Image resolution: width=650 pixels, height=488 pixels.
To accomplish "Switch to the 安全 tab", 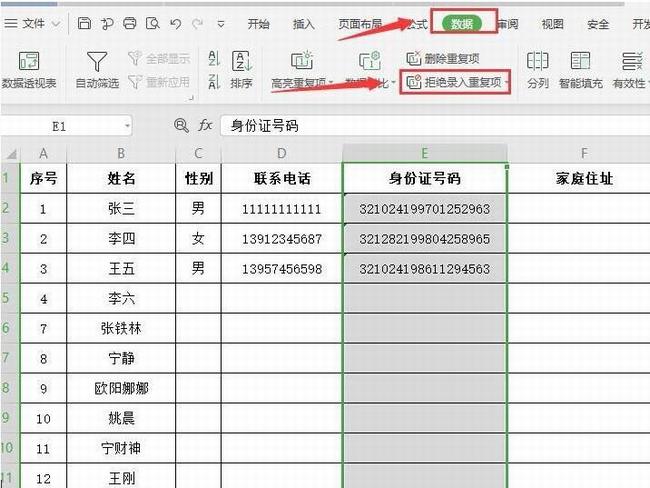I will (x=598, y=24).
